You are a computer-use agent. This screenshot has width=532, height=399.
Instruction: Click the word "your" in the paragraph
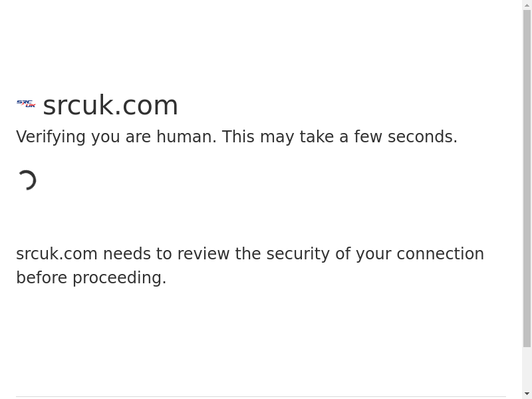pos(373,254)
